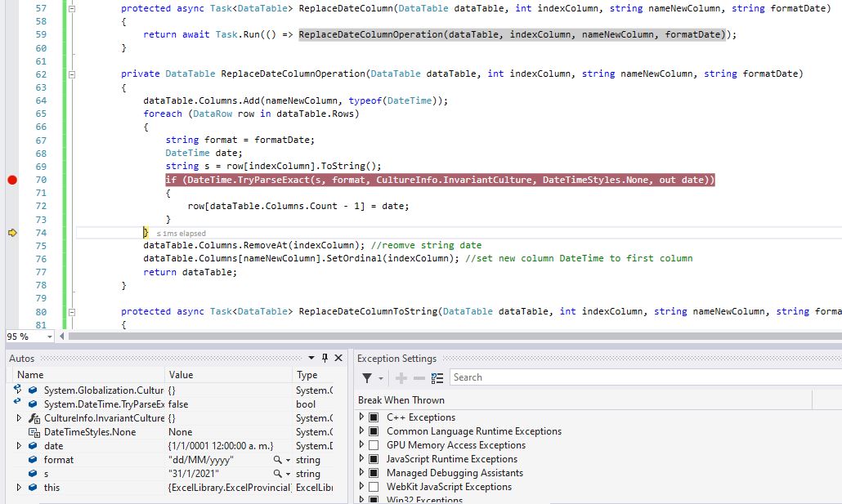This screenshot has width=842, height=504.
Task: Click the cube icon next to this variable
Action: pos(33,488)
